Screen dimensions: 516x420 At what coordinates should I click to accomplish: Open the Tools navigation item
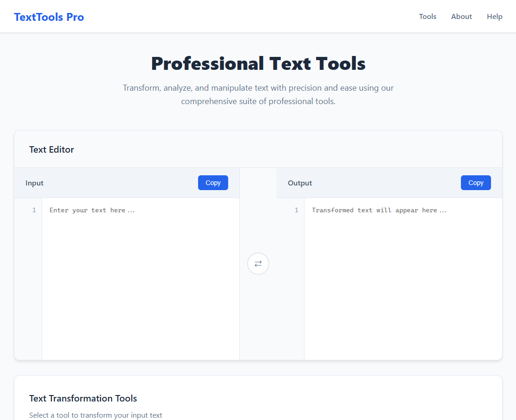(427, 16)
